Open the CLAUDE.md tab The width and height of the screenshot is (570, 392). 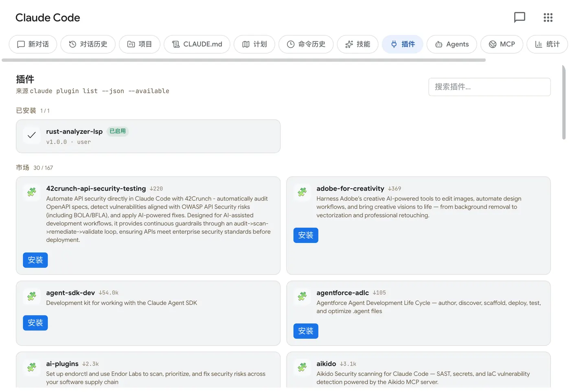197,44
